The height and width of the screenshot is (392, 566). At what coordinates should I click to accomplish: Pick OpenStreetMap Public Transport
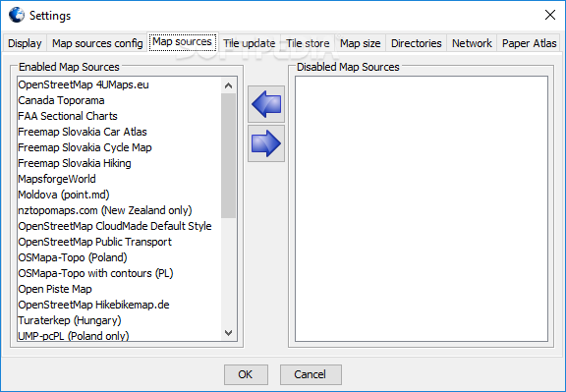click(x=119, y=242)
